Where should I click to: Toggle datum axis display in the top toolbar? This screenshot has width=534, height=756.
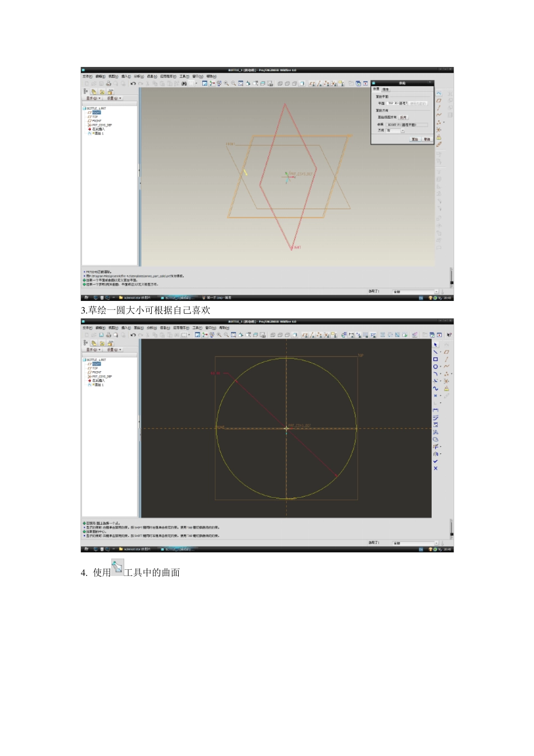319,83
